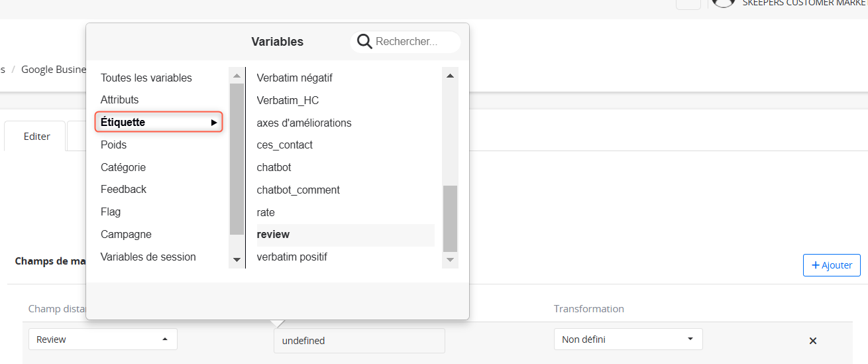Click the variables list scroll-up arrow
The image size is (868, 364).
click(x=450, y=76)
